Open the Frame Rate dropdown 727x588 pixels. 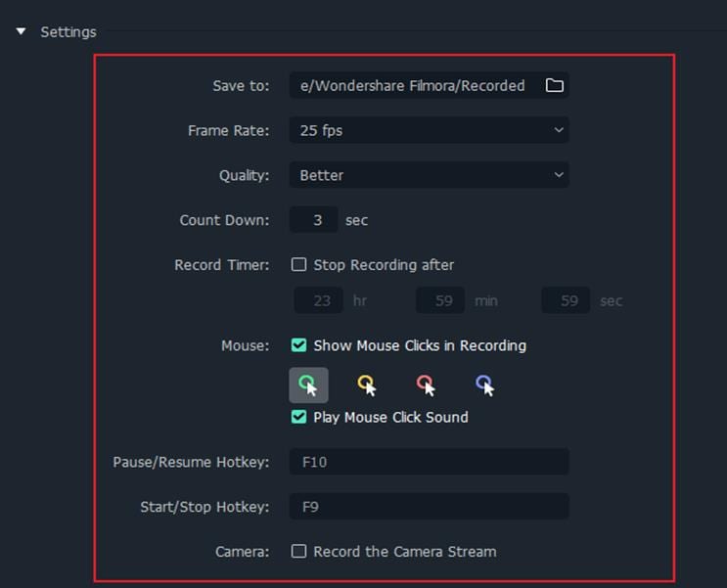point(430,130)
